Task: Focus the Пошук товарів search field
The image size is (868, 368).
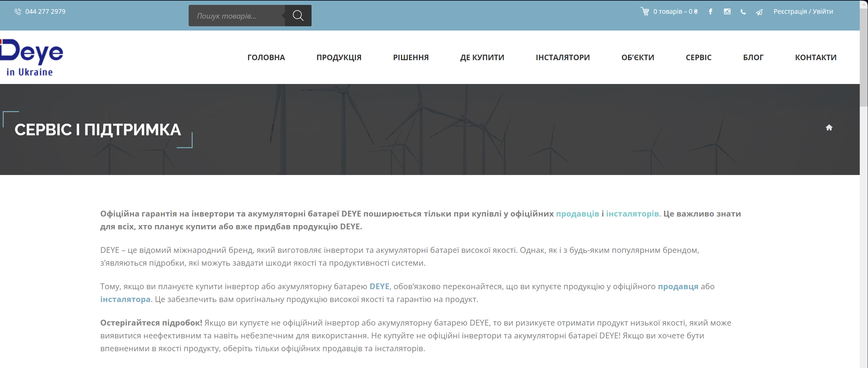Action: [237, 16]
